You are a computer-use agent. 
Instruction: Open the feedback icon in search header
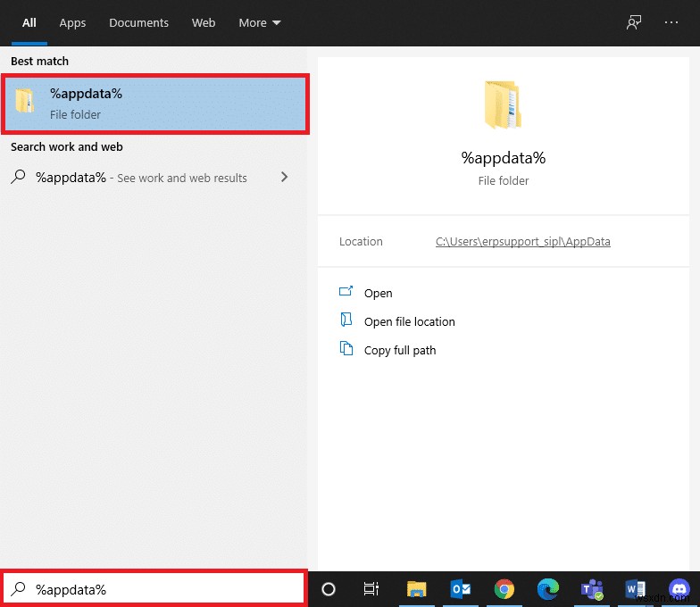click(634, 23)
